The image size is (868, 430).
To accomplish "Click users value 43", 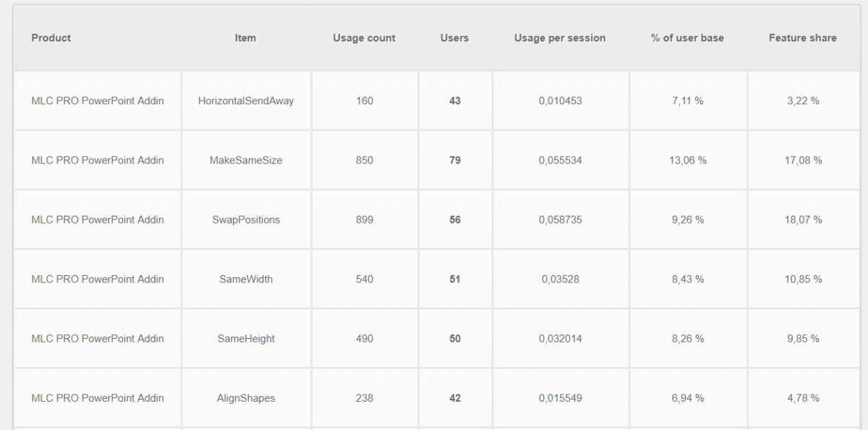I will (x=455, y=101).
